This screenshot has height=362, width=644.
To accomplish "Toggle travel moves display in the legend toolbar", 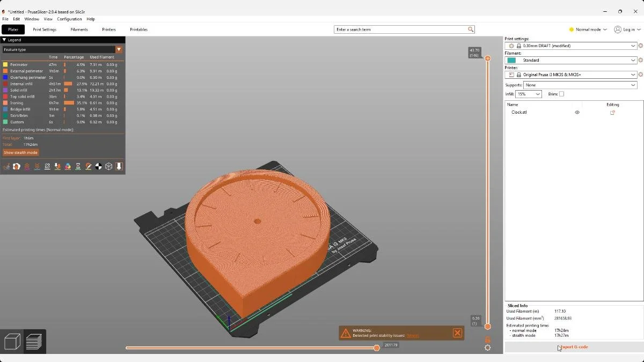I will [x=6, y=166].
